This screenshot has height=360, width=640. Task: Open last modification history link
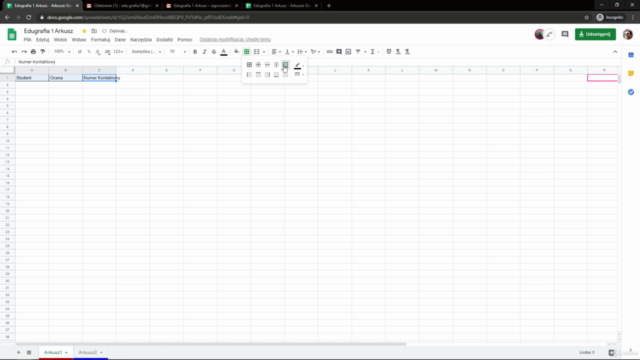[x=235, y=40]
